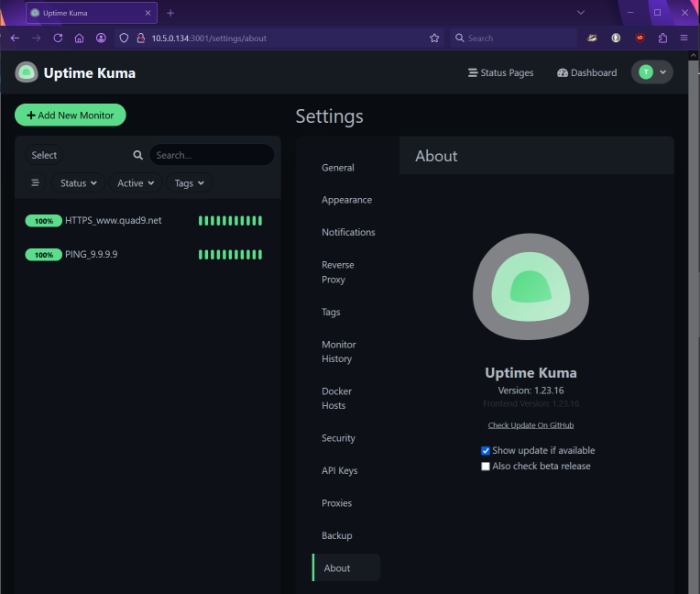Viewport: 700px width, 594px height.
Task: Open the Status filter dropdown
Action: click(x=79, y=183)
